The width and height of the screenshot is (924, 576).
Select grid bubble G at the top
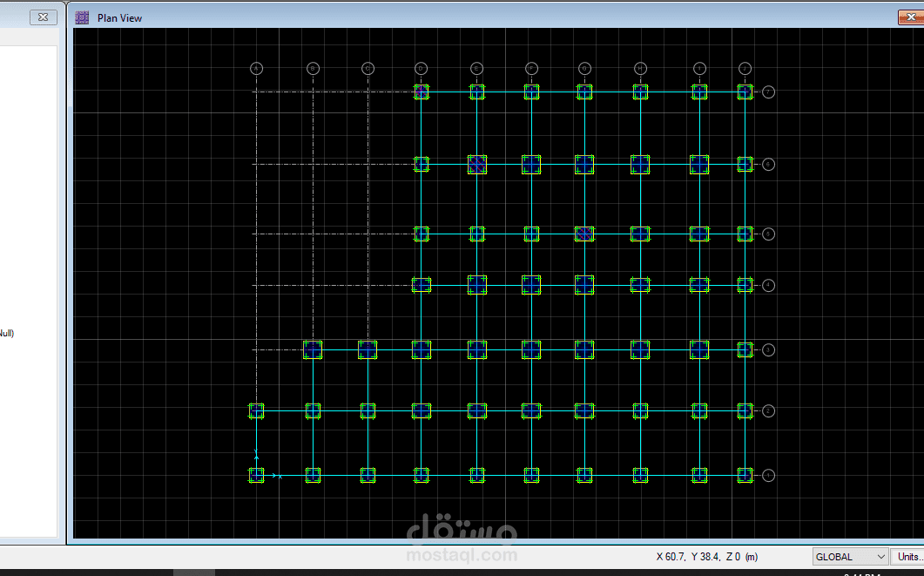click(584, 69)
